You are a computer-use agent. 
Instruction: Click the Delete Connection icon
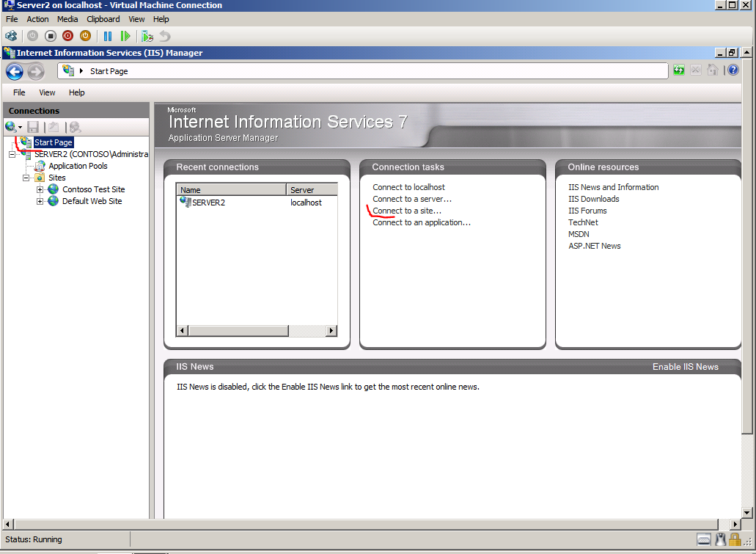coord(75,127)
